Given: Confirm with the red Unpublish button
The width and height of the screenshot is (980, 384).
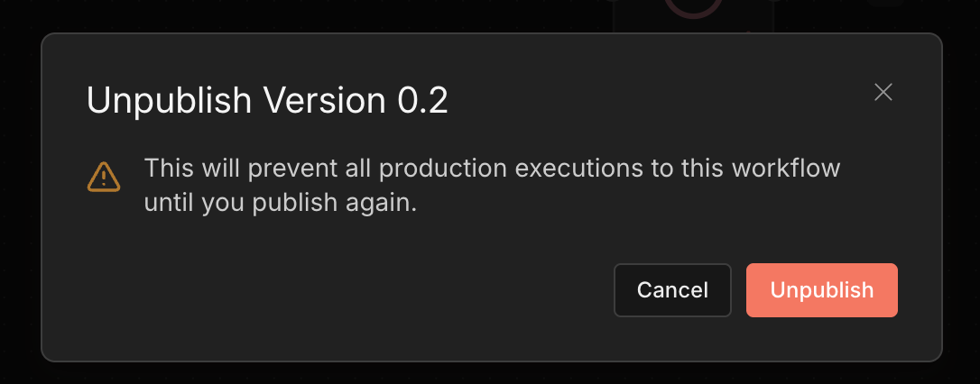Looking at the screenshot, I should 821,290.
